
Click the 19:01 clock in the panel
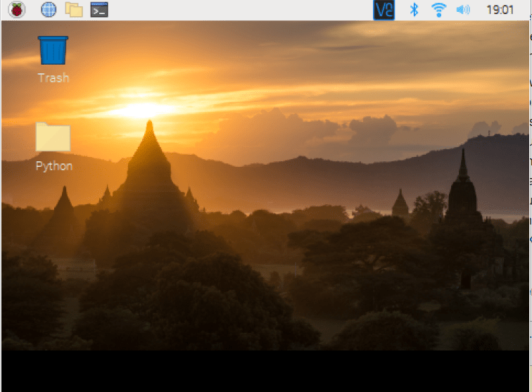pyautogui.click(x=500, y=10)
